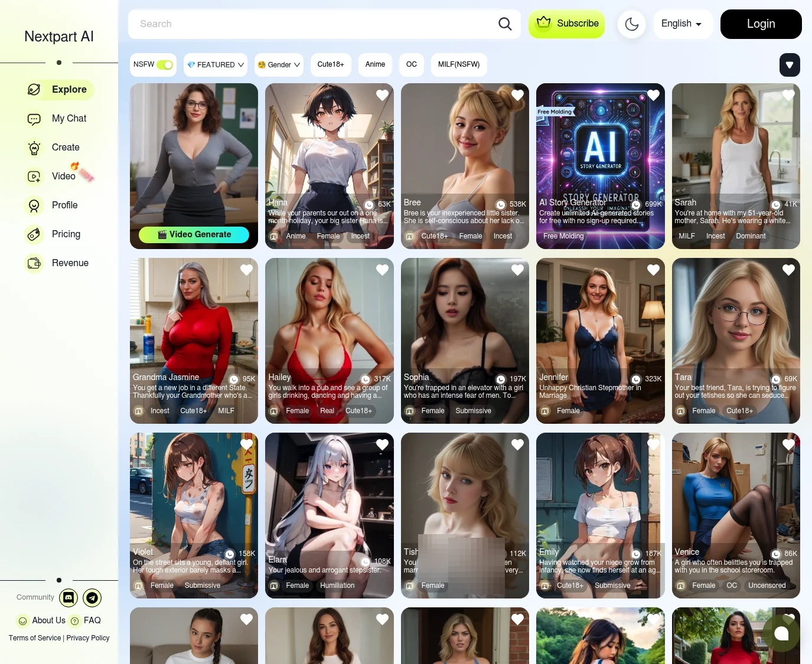Click the chat count icon beside 699K
812x664 pixels.
636,205
